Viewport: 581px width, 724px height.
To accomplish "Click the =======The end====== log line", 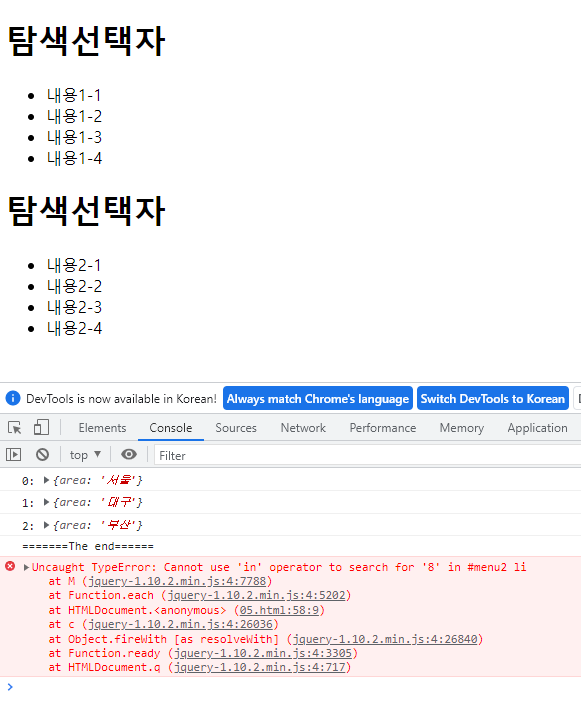I will (88, 546).
